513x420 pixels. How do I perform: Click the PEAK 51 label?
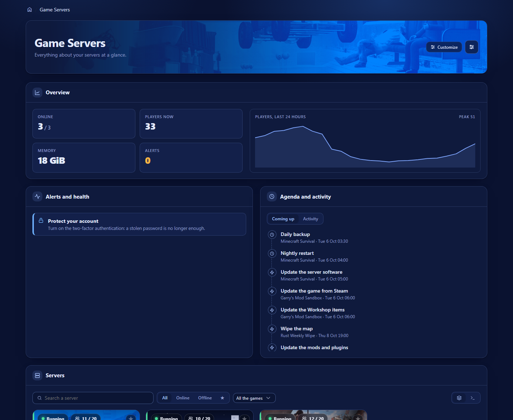467,117
